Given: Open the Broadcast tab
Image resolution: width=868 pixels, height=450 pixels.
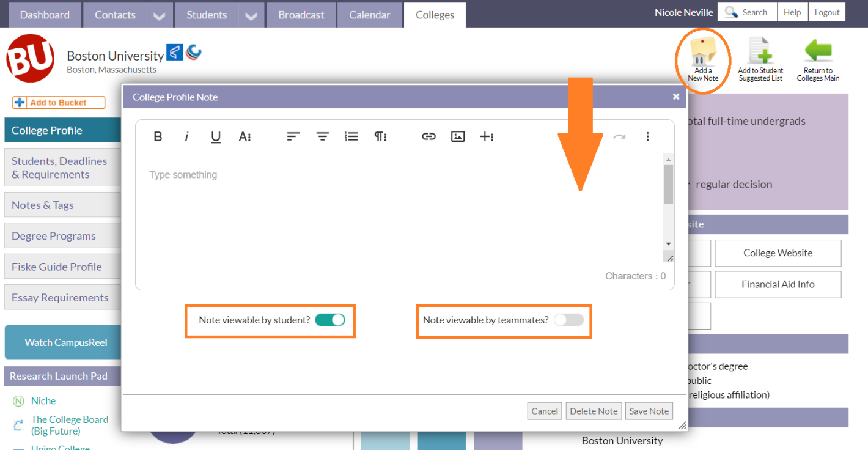Looking at the screenshot, I should [x=301, y=15].
